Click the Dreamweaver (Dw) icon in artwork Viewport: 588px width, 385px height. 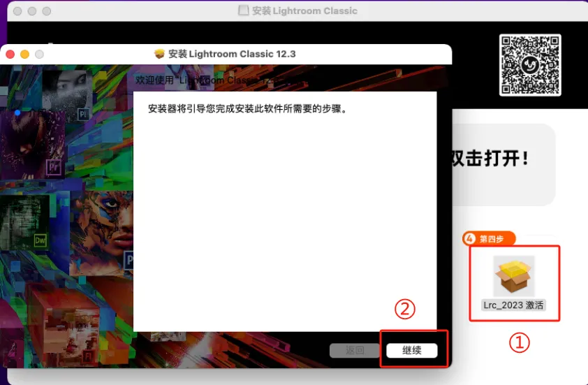click(x=41, y=241)
